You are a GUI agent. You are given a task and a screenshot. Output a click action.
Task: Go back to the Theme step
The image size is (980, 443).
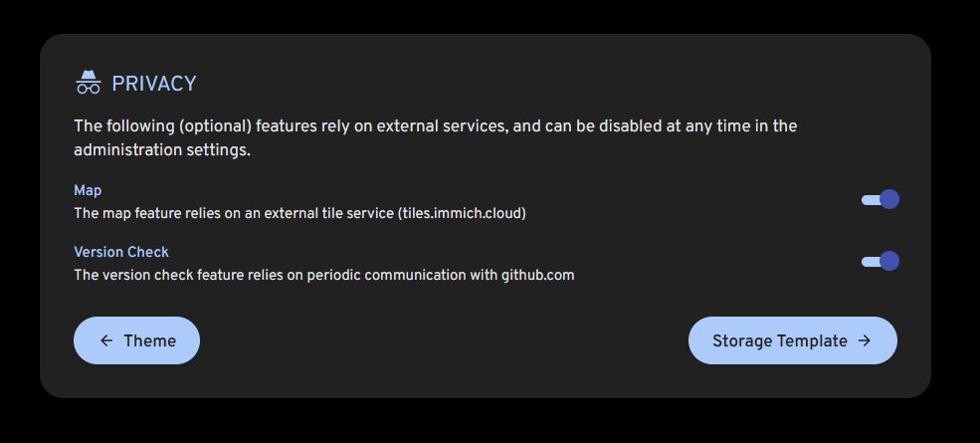point(136,340)
